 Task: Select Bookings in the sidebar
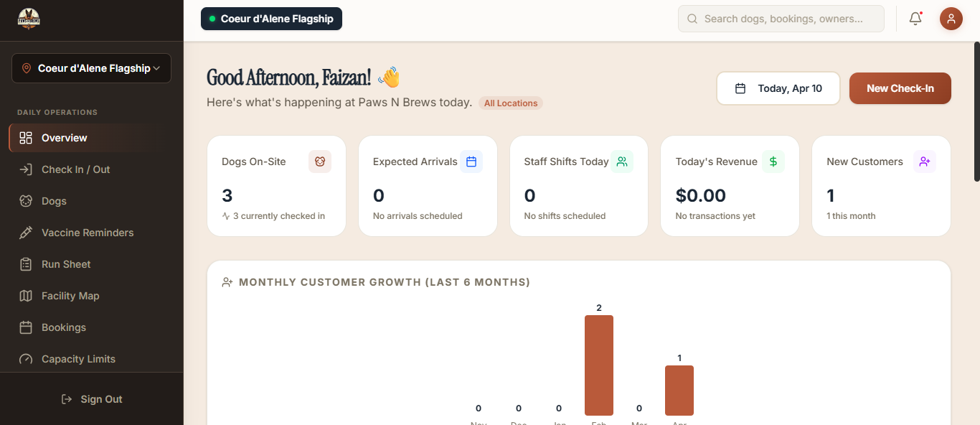[x=63, y=327]
